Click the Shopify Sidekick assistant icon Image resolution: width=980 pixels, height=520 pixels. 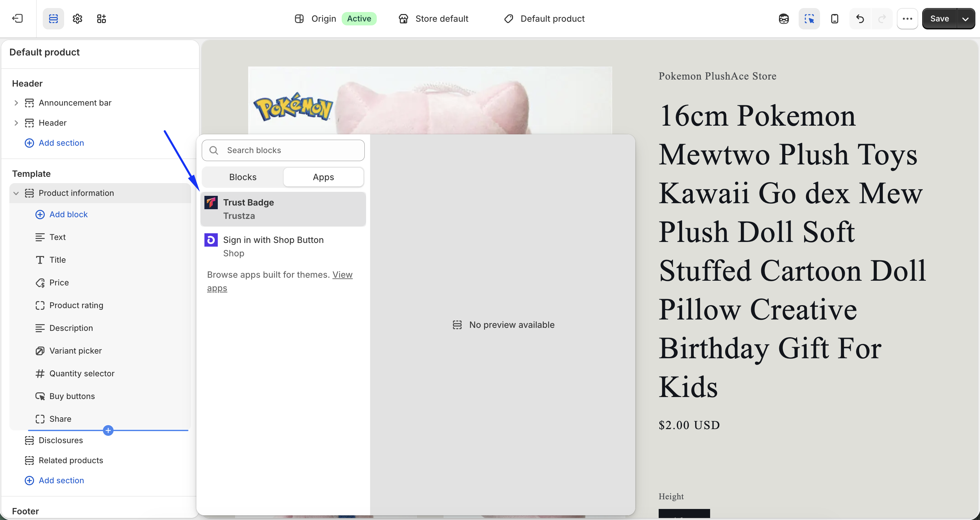point(784,19)
